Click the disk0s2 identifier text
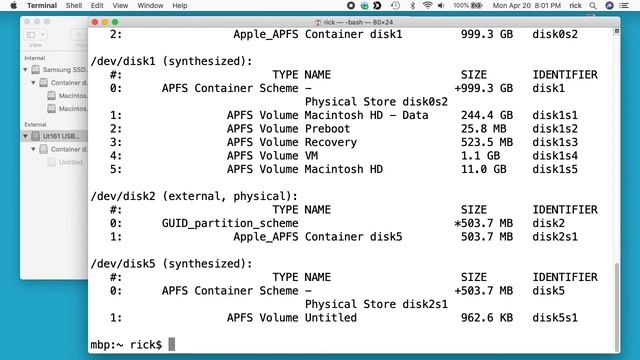The image size is (640, 360). coord(555,34)
